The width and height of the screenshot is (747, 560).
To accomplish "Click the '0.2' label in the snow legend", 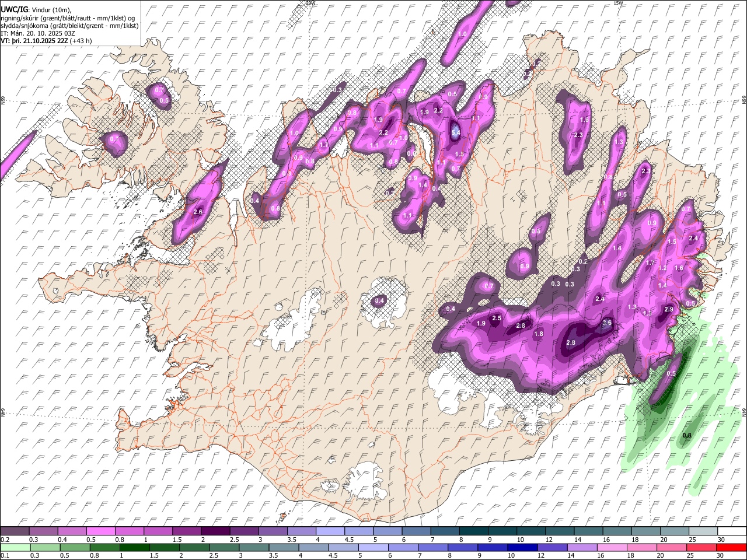I will pyautogui.click(x=5, y=540).
